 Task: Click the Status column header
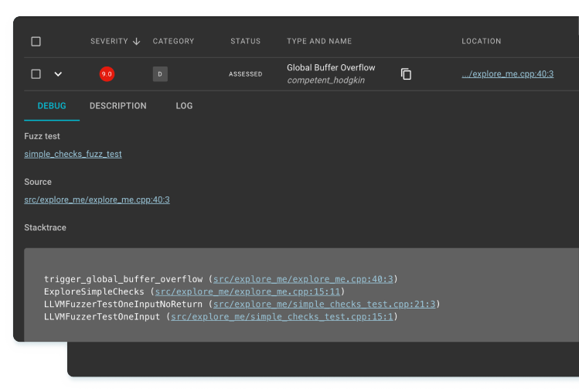pos(245,41)
